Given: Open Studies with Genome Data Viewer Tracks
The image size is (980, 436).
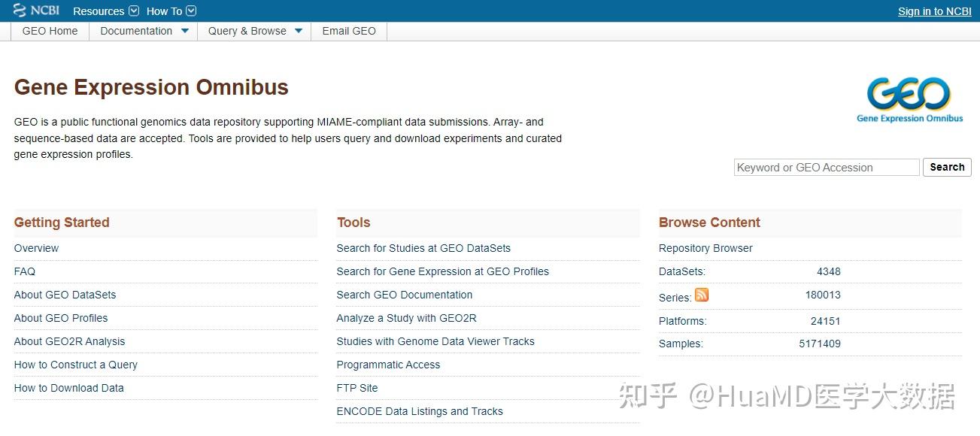Looking at the screenshot, I should tap(435, 341).
